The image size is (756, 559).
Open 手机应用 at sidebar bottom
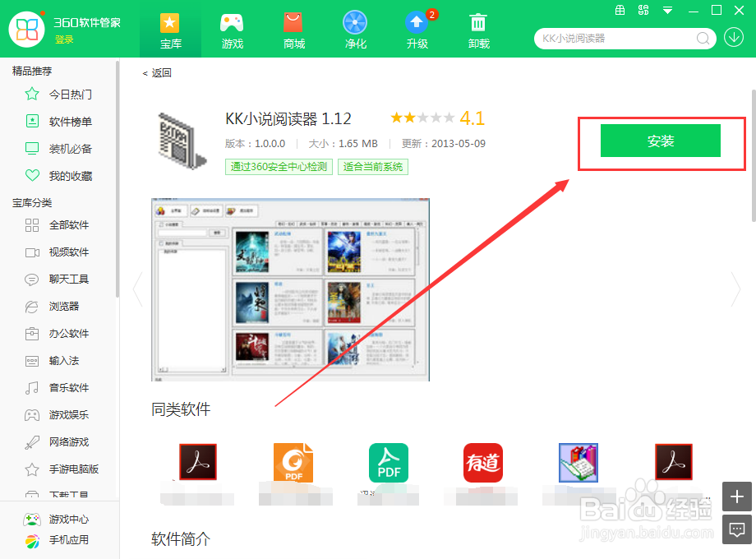(x=57, y=540)
